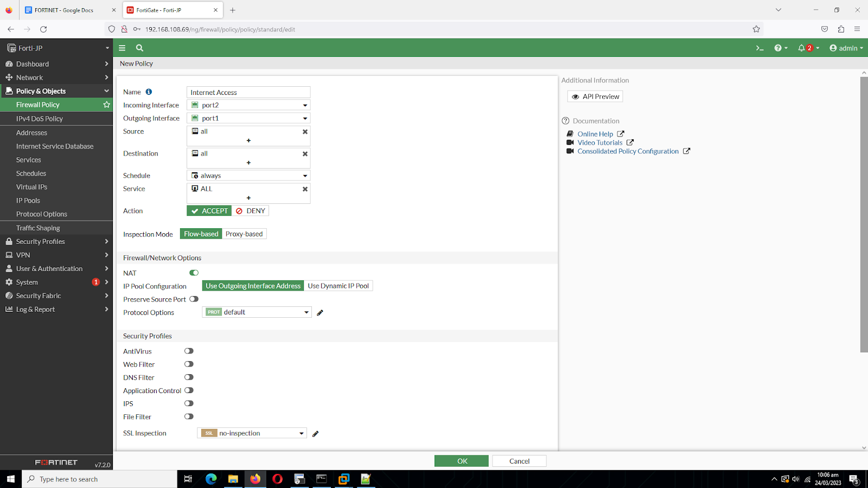The width and height of the screenshot is (868, 488).
Task: Open the notifications bell icon
Action: click(808, 48)
